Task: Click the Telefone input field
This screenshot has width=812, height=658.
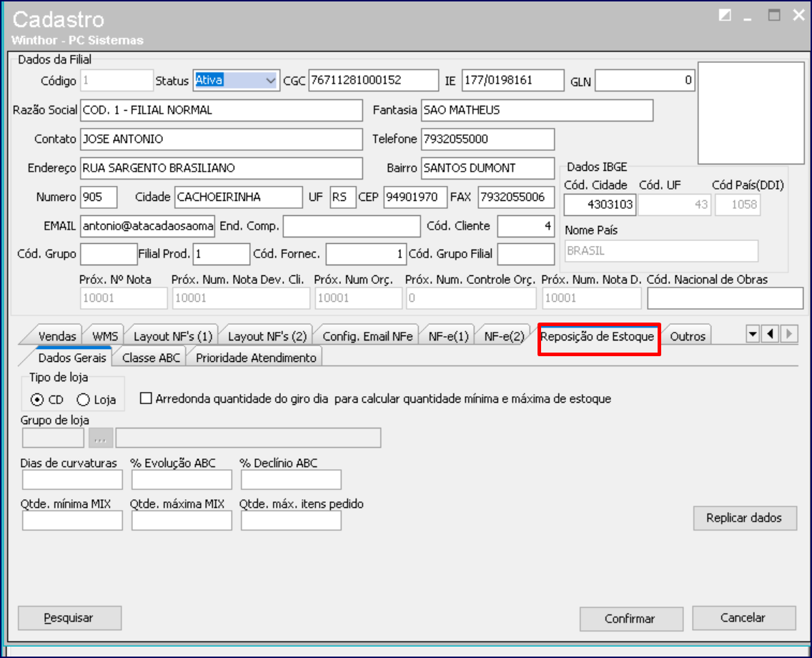Action: (487, 139)
